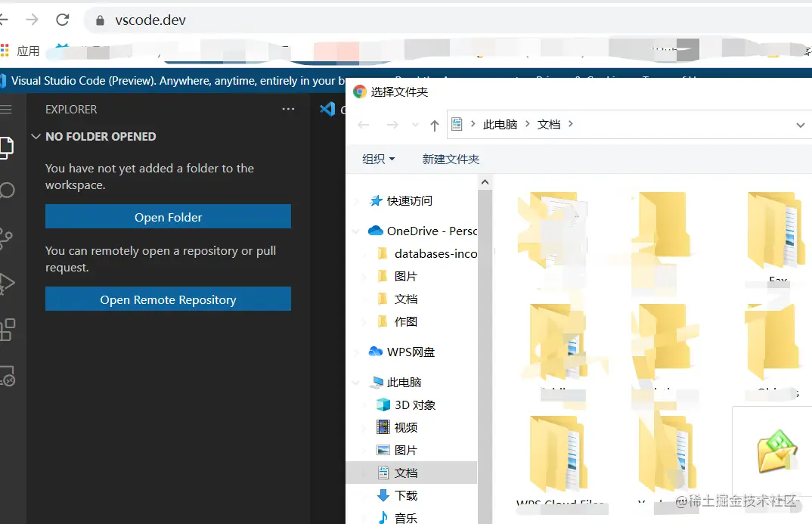This screenshot has width=812, height=524.
Task: Click the 快速访问 star icon
Action: point(376,200)
